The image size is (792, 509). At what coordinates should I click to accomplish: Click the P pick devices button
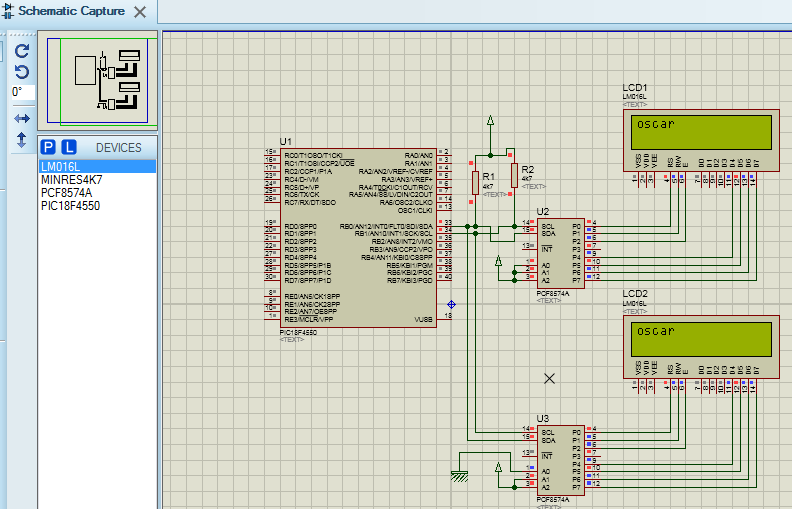click(x=48, y=147)
